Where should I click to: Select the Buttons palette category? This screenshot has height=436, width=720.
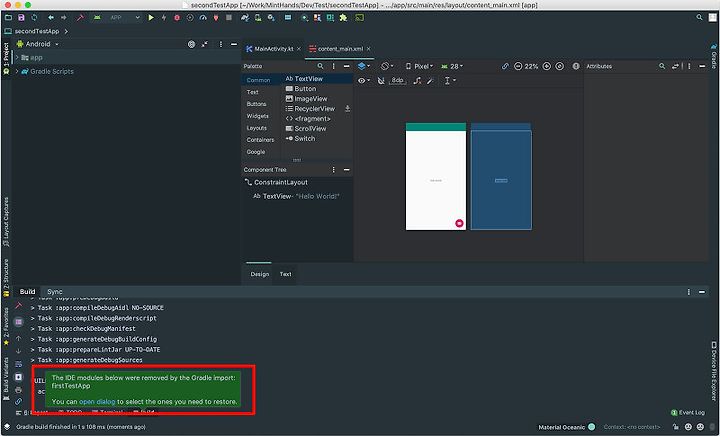click(256, 104)
